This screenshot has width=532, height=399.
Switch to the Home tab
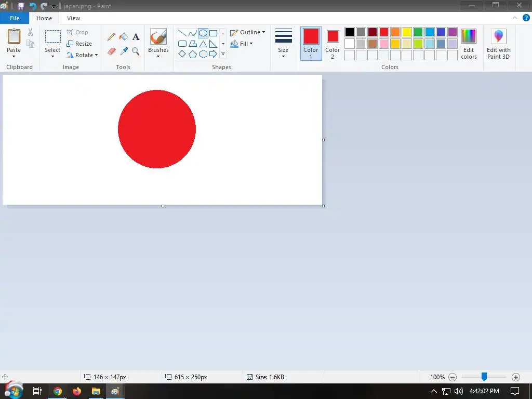[44, 18]
